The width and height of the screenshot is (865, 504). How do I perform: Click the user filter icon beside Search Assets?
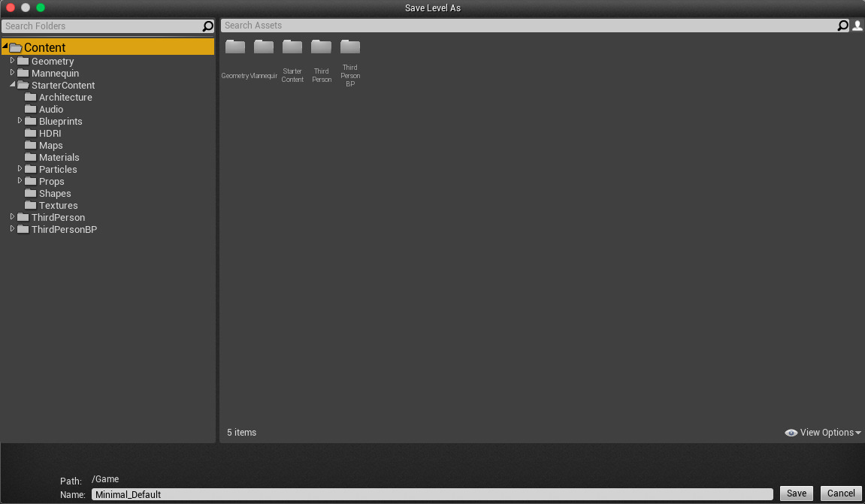tap(857, 26)
